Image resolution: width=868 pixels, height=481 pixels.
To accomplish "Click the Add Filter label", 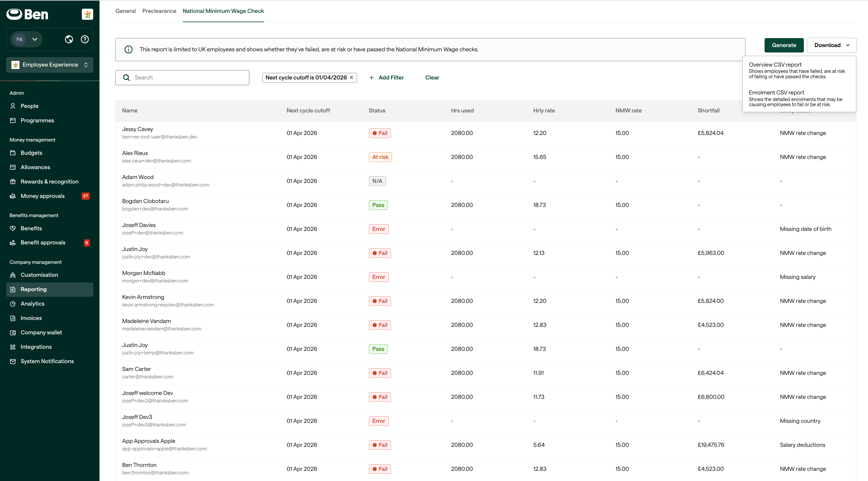I will coord(391,78).
